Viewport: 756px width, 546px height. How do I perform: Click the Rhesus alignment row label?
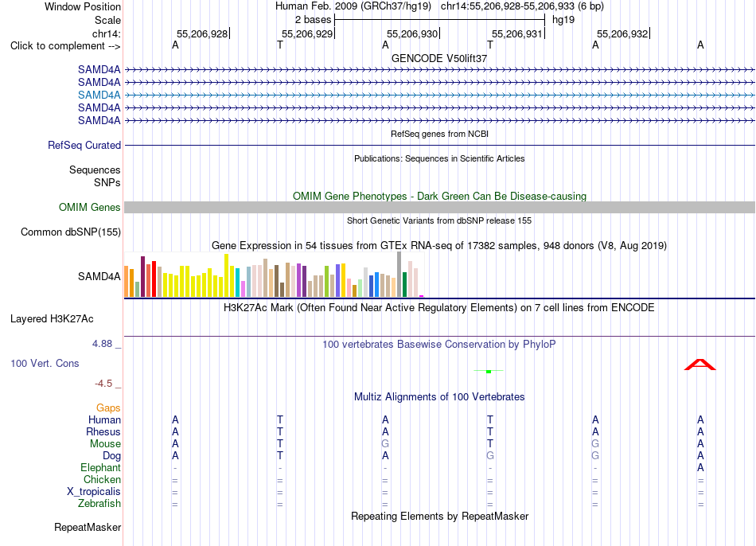pos(103,432)
